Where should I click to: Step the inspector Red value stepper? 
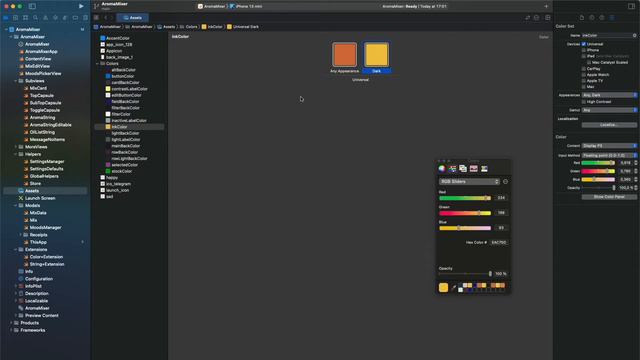click(636, 163)
